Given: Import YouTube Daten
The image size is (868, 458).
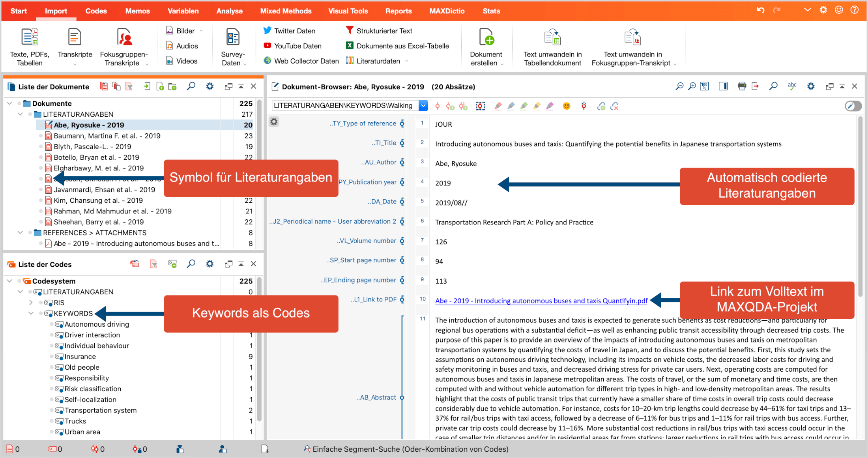Looking at the screenshot, I should point(292,46).
